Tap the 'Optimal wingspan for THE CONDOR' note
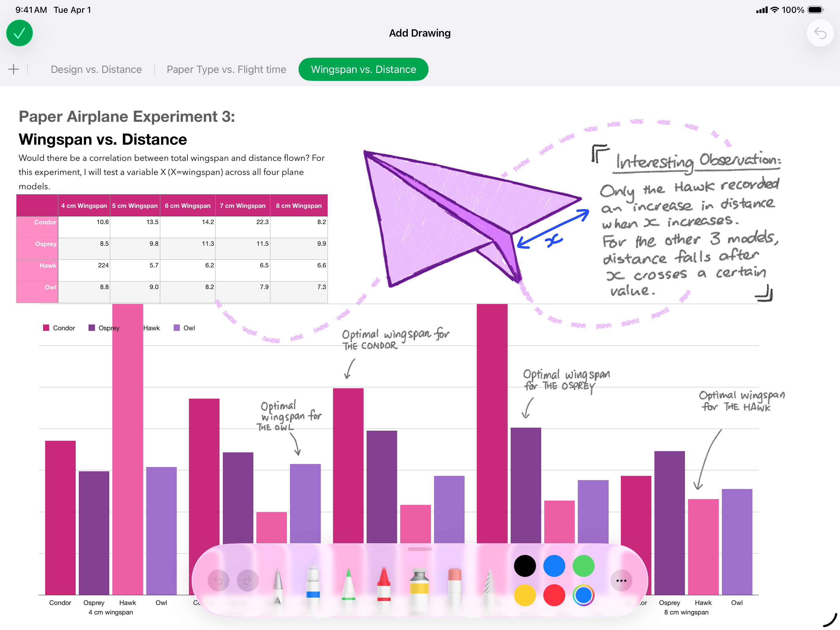 396,339
